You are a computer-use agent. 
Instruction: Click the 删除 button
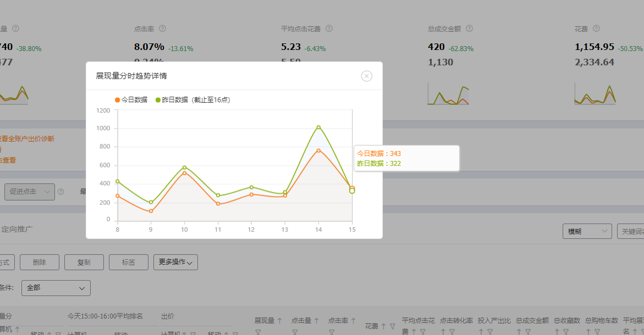point(40,263)
